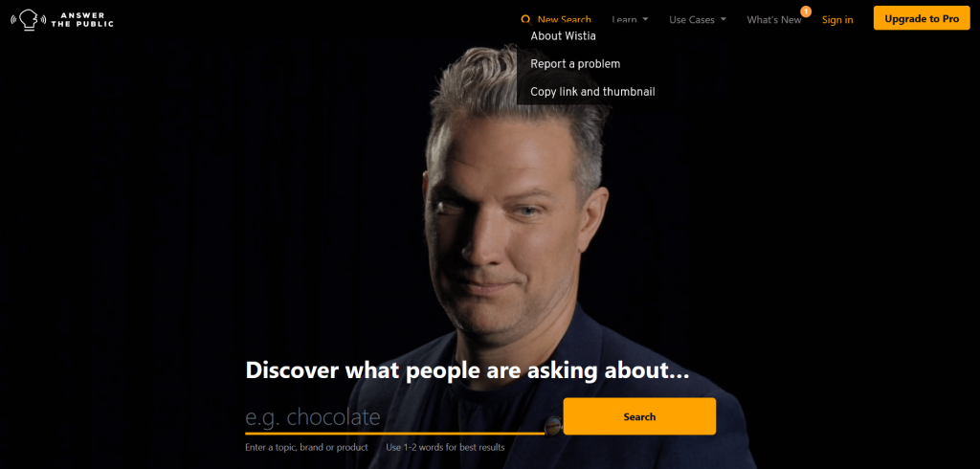Click the orange notification badge on What's New
Screen dimensions: 980x469
pyautogui.click(x=806, y=11)
